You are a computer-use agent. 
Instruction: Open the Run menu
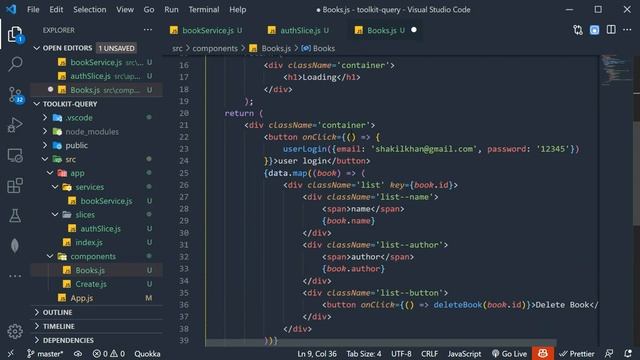(171, 9)
